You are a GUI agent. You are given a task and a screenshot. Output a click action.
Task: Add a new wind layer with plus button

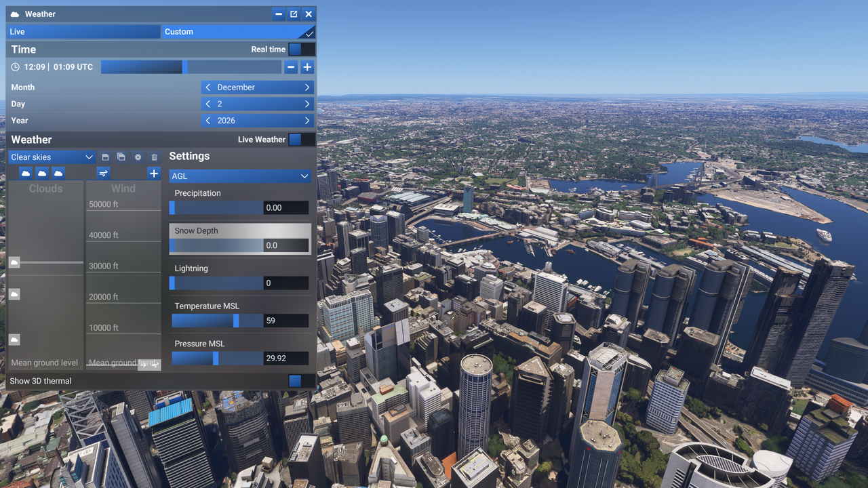(x=154, y=174)
